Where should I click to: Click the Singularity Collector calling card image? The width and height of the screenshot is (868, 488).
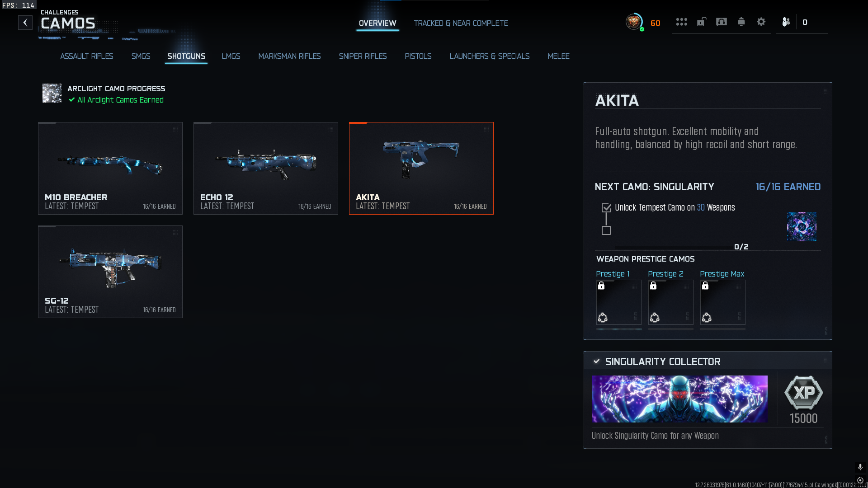coord(679,399)
